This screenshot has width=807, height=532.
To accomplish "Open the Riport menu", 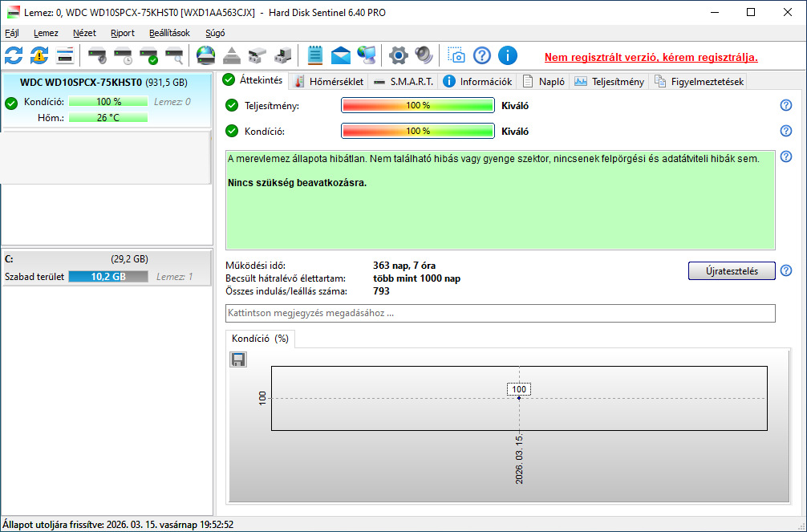I will (123, 33).
